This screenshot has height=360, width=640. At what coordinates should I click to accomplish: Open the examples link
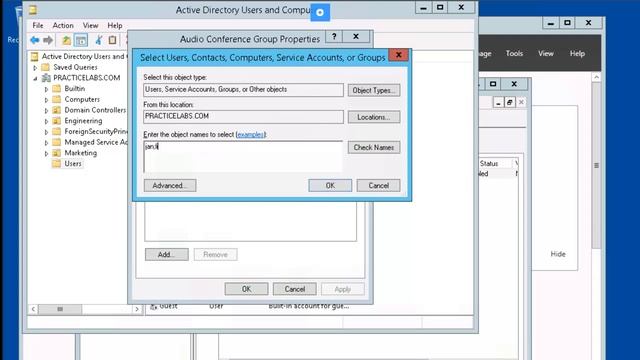pos(251,134)
